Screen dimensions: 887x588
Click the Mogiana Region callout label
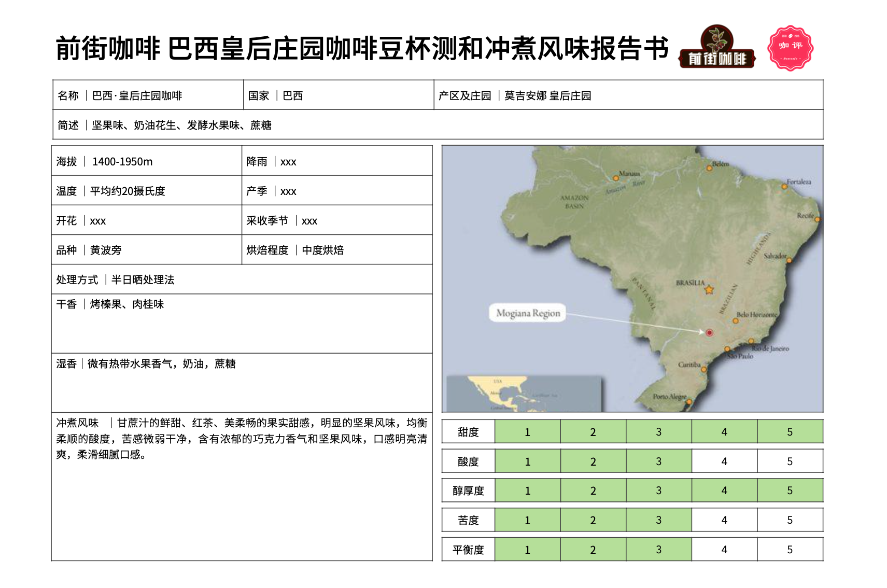(528, 313)
